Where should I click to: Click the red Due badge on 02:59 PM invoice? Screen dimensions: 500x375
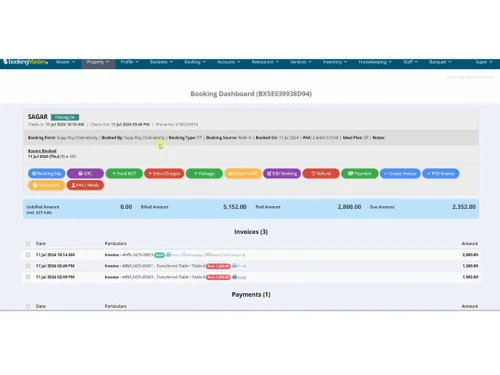point(218,277)
